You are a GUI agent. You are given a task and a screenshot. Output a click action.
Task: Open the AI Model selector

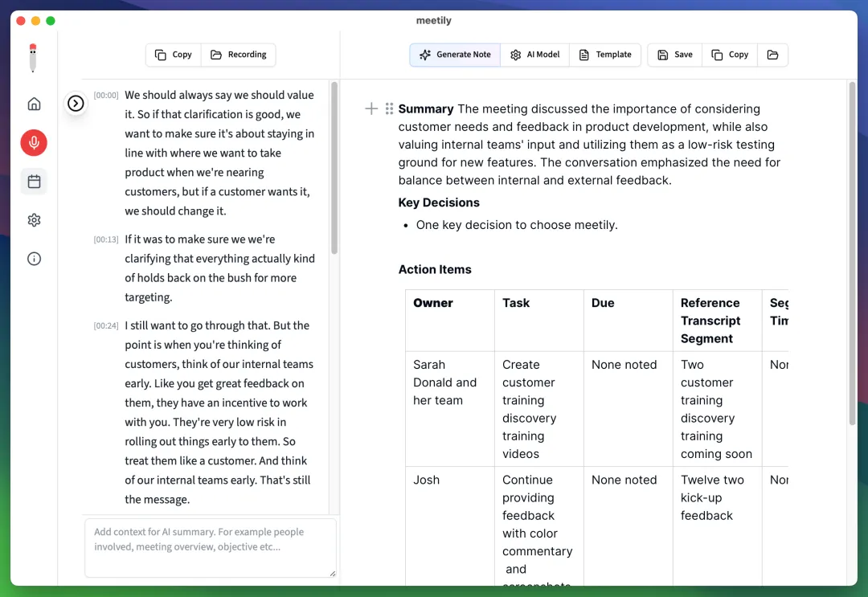(x=534, y=55)
